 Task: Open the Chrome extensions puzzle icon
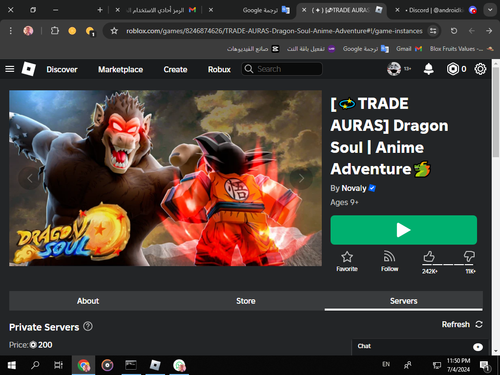point(55,31)
